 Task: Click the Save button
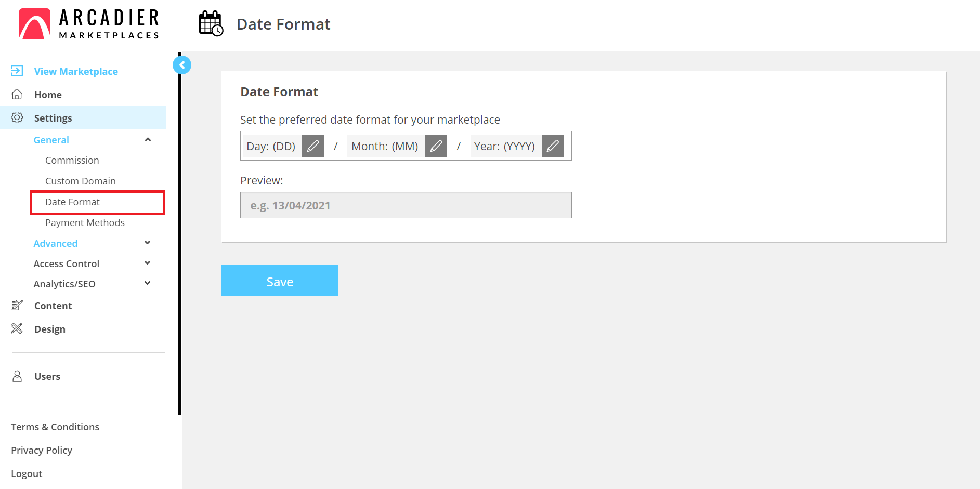click(x=280, y=281)
